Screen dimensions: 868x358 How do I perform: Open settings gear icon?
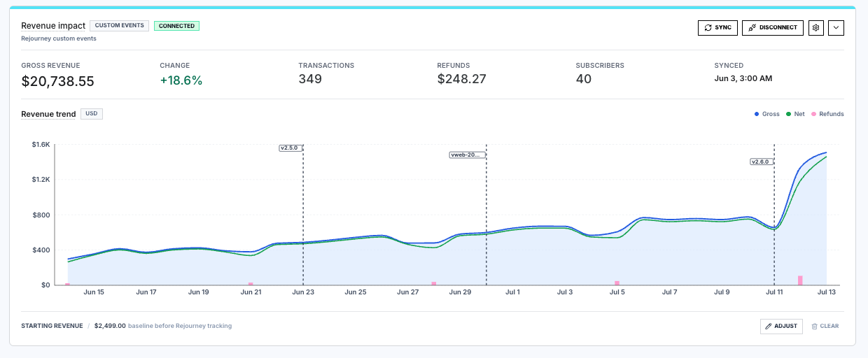pyautogui.click(x=815, y=27)
